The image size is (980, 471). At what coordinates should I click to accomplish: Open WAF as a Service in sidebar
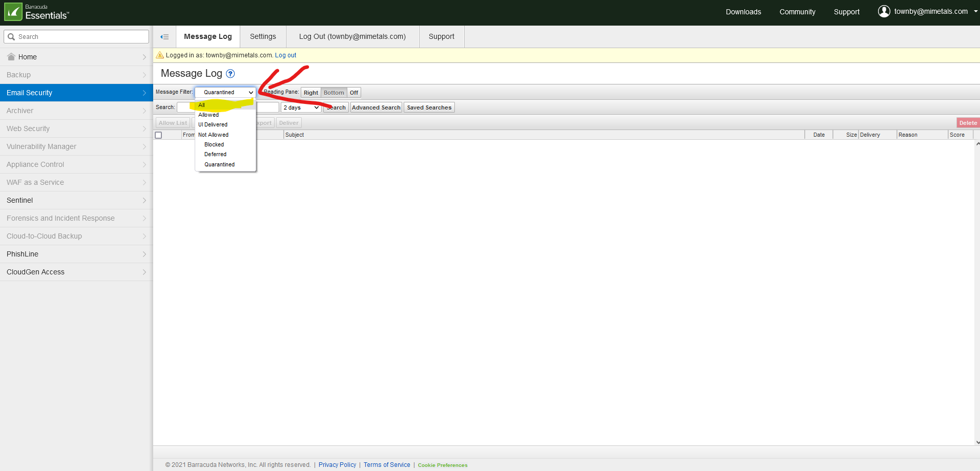(76, 182)
